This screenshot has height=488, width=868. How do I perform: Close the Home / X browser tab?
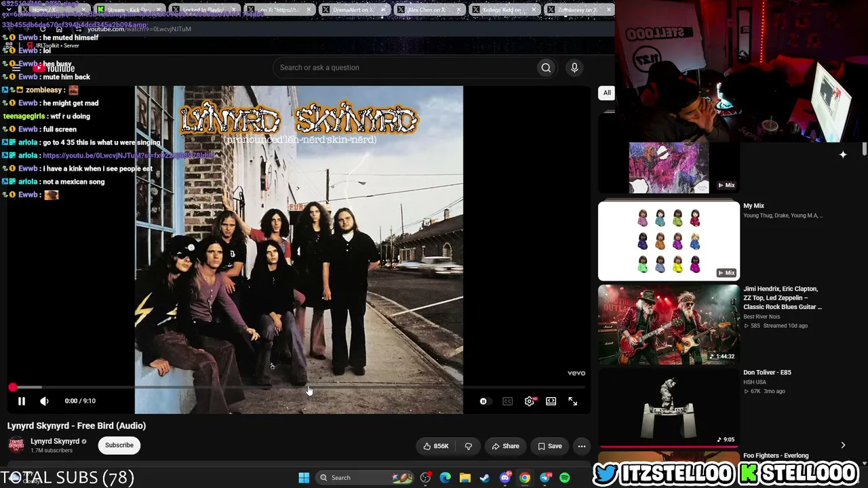(85, 10)
